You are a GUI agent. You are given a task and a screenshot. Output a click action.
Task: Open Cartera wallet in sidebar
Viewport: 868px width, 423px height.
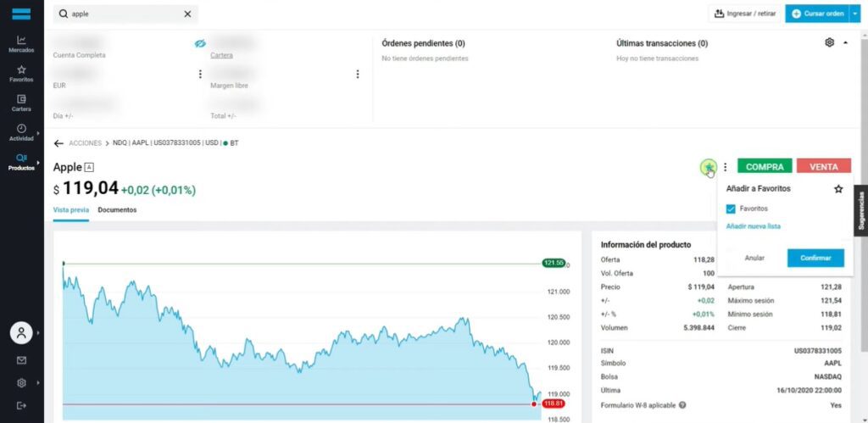(x=21, y=103)
